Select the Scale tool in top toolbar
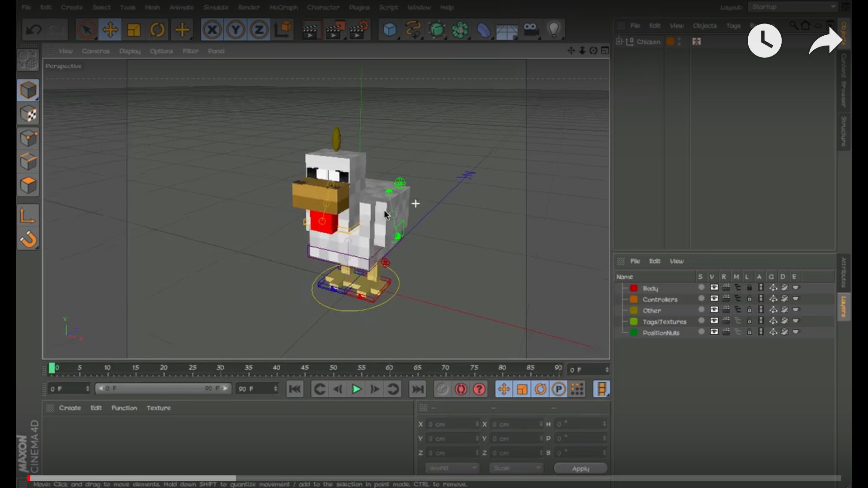 tap(134, 30)
